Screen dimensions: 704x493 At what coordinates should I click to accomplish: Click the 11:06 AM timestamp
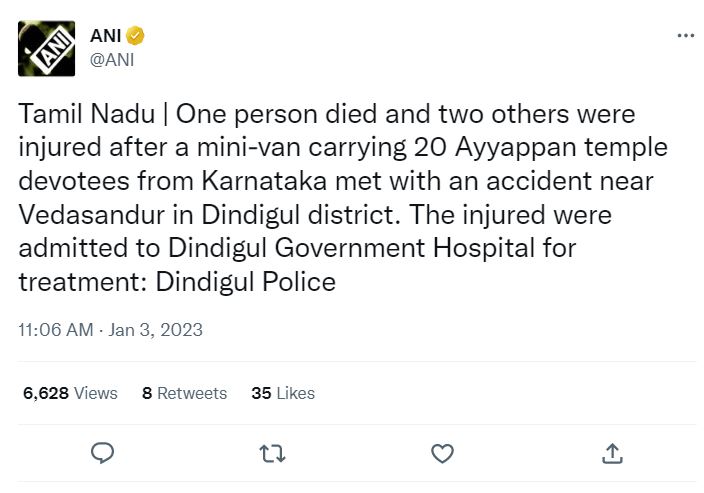tap(56, 330)
